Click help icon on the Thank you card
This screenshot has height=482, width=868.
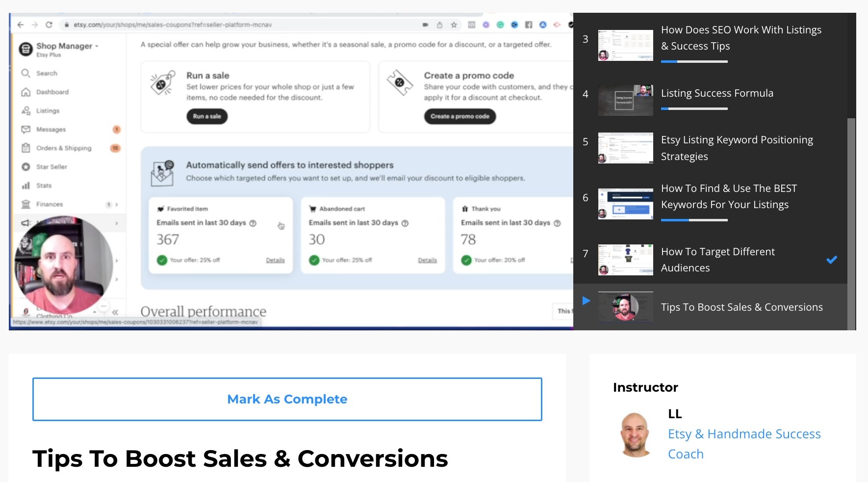click(x=557, y=223)
